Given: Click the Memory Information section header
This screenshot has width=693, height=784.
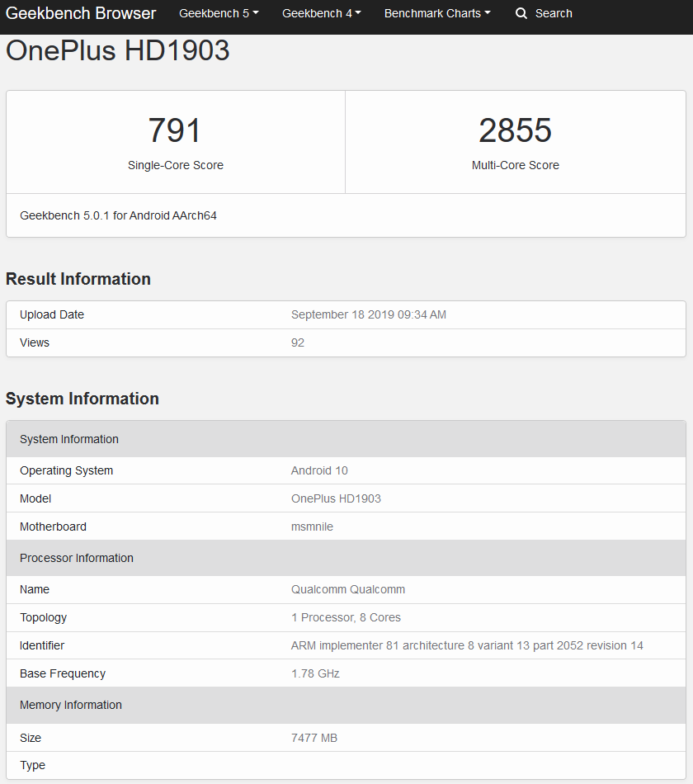Looking at the screenshot, I should (346, 705).
